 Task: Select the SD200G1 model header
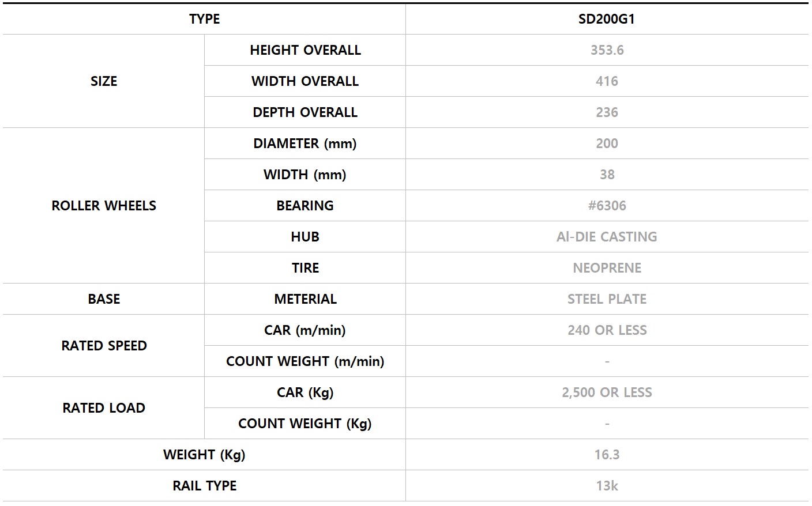(607, 19)
